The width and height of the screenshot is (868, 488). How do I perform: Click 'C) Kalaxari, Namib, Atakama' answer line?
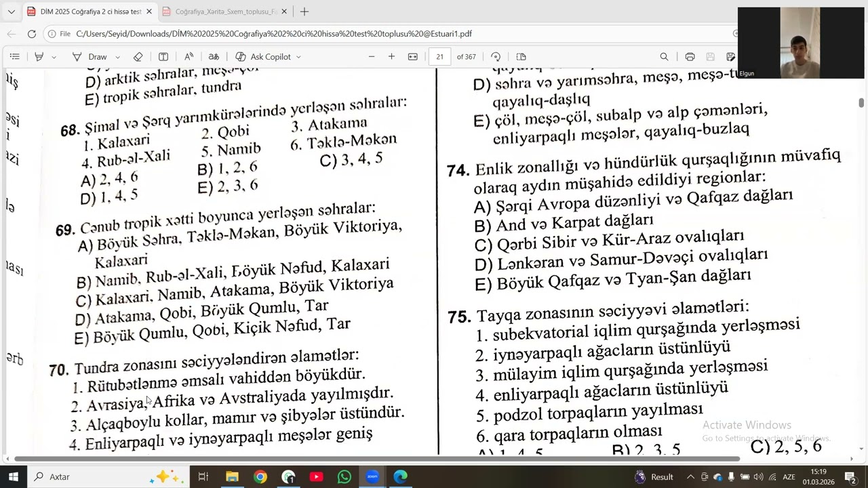(x=235, y=291)
